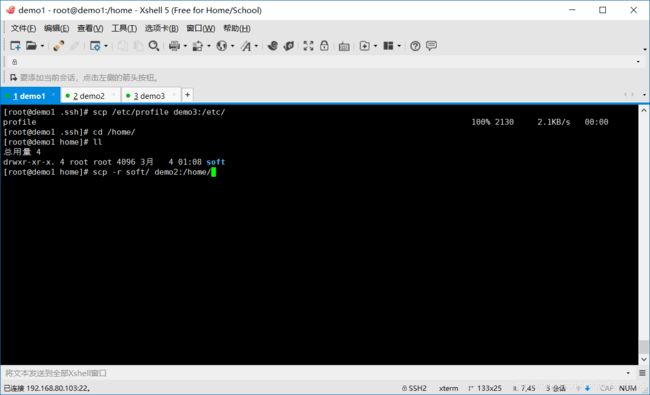This screenshot has width=650, height=395.
Task: Click the Reconnect link icon
Action: click(58, 46)
